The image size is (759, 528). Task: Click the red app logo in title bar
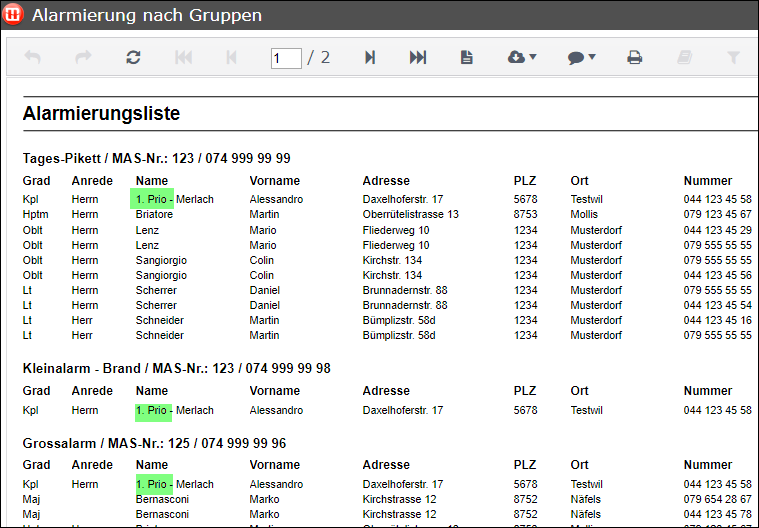pyautogui.click(x=13, y=15)
